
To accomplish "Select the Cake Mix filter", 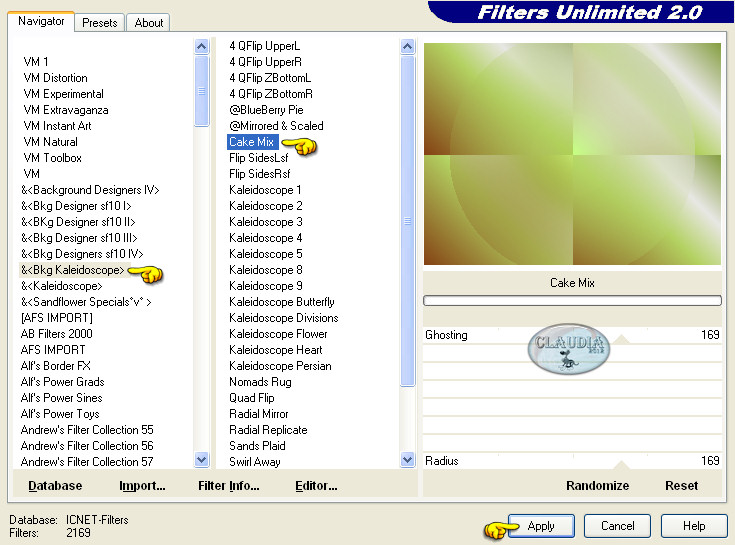I will tap(252, 142).
